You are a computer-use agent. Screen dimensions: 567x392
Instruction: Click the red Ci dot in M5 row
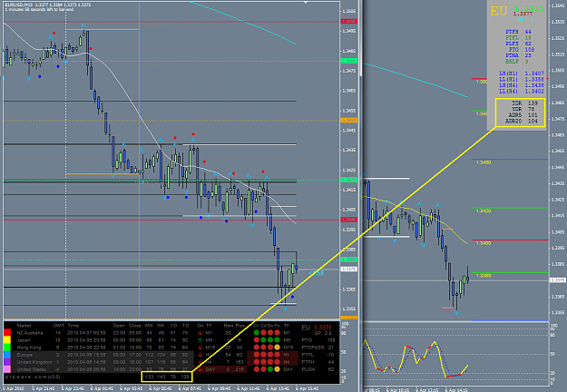[257, 340]
